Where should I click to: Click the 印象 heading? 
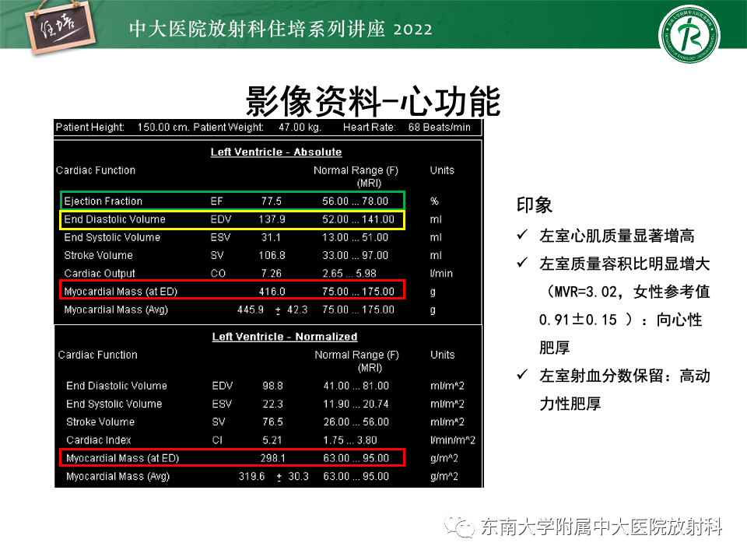pos(534,205)
